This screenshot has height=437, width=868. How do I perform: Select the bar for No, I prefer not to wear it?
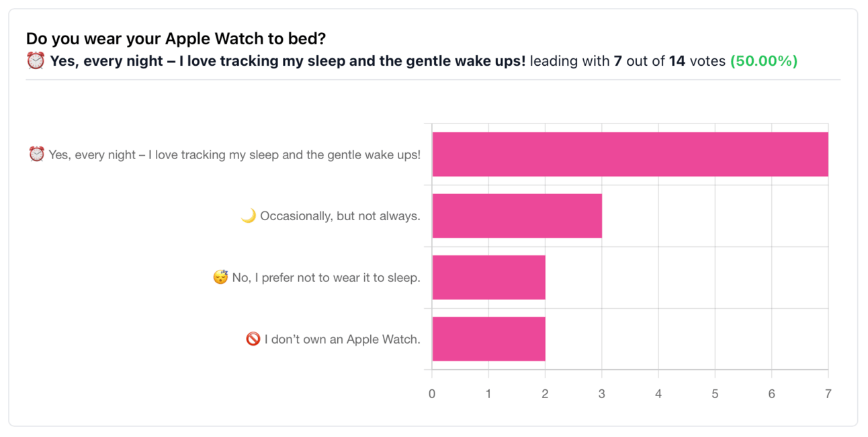488,277
